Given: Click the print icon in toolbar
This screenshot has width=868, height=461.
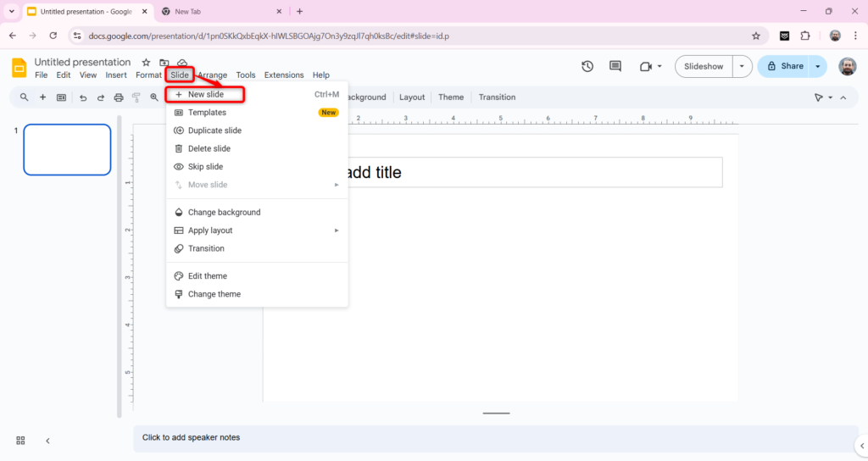Looking at the screenshot, I should coord(119,97).
